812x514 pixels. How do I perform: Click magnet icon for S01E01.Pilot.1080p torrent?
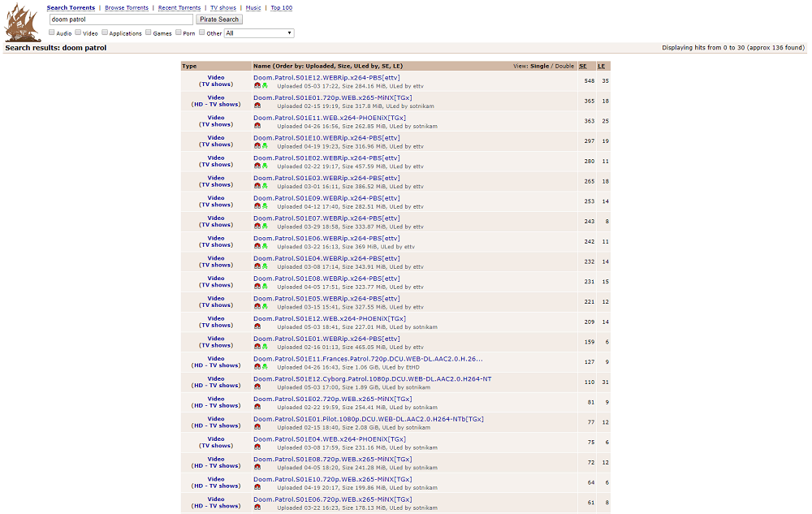[257, 427]
